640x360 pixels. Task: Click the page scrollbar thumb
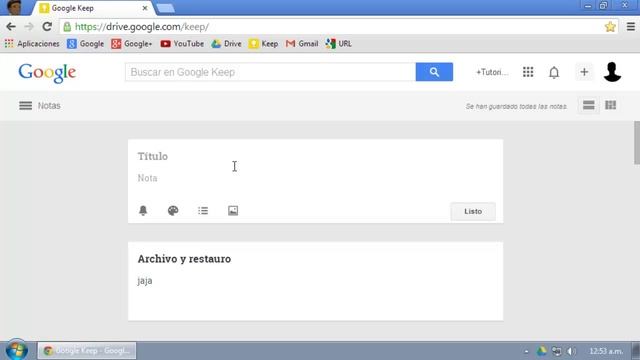(x=636, y=143)
